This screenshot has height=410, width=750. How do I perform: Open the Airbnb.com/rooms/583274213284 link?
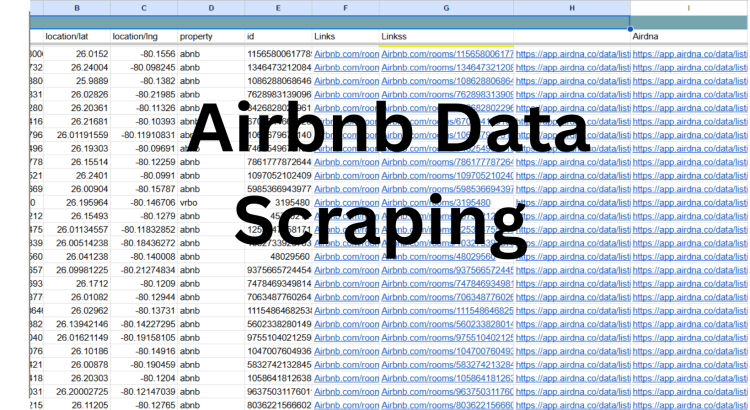coord(447,365)
